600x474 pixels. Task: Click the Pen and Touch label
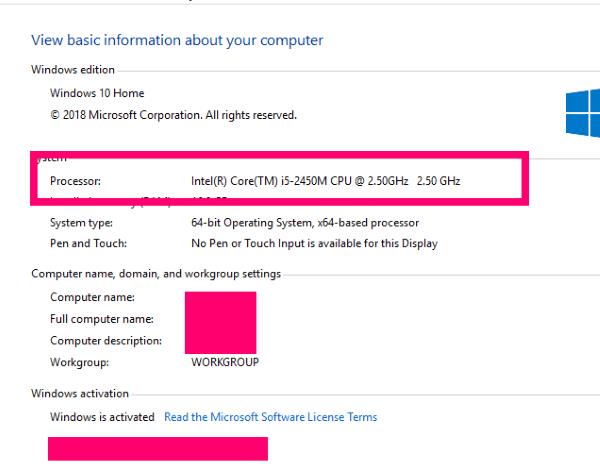point(88,243)
